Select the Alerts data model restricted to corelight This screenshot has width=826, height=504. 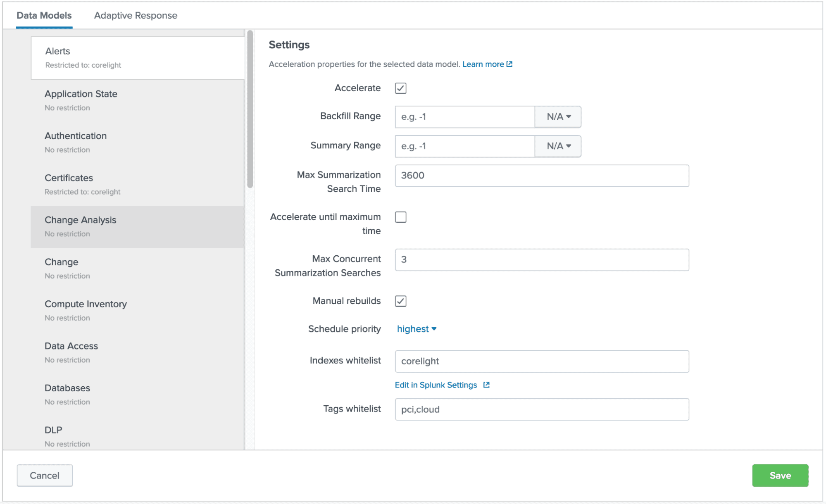(58, 51)
